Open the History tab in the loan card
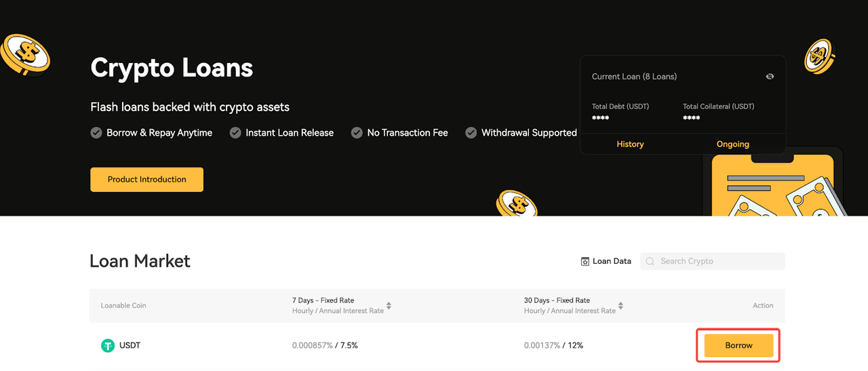Image resolution: width=868 pixels, height=371 pixels. (x=630, y=144)
